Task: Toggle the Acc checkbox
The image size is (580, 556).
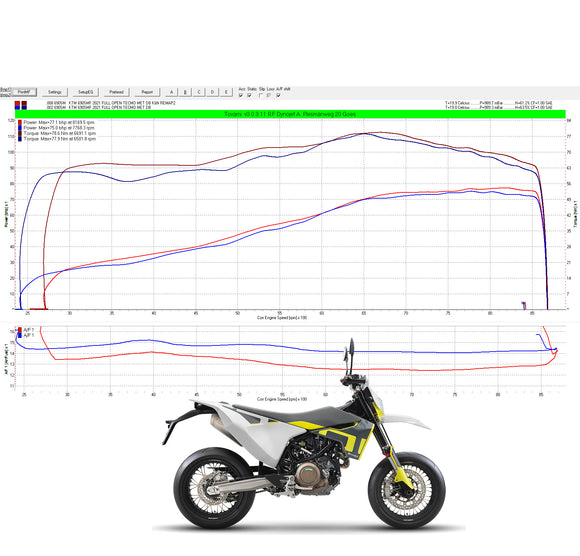Action: (241, 95)
